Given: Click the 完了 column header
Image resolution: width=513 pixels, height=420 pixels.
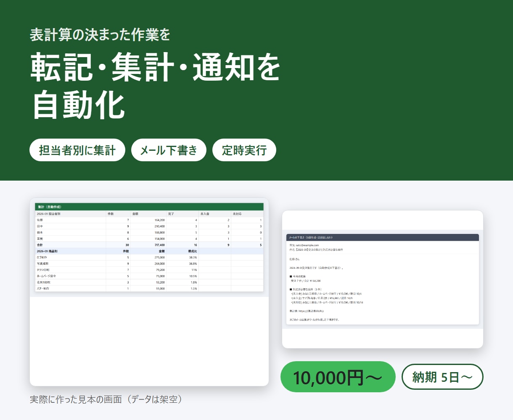Looking at the screenshot, I should (x=182, y=214).
